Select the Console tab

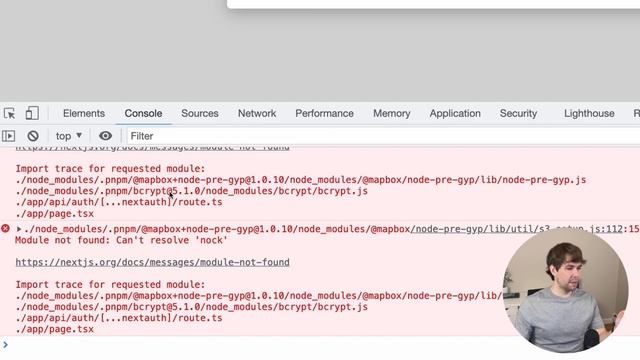click(143, 113)
